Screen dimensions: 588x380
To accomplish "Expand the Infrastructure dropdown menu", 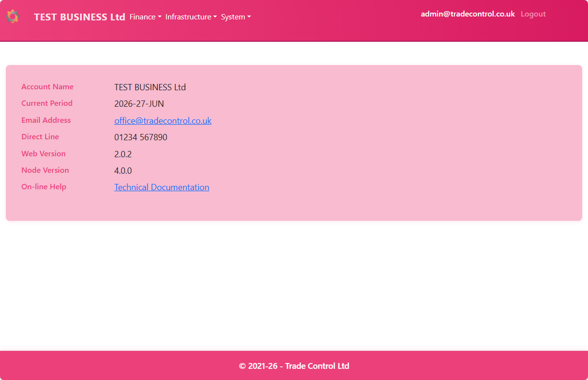I will [x=191, y=17].
